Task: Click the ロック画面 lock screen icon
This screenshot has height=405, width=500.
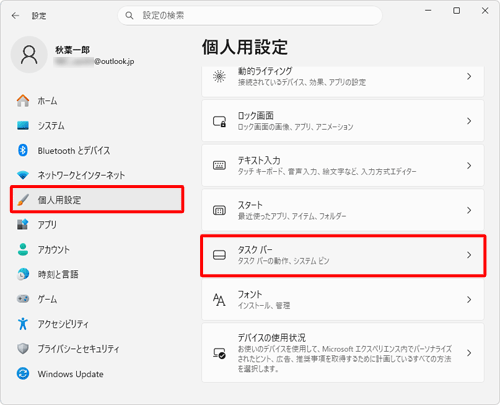Action: (219, 121)
